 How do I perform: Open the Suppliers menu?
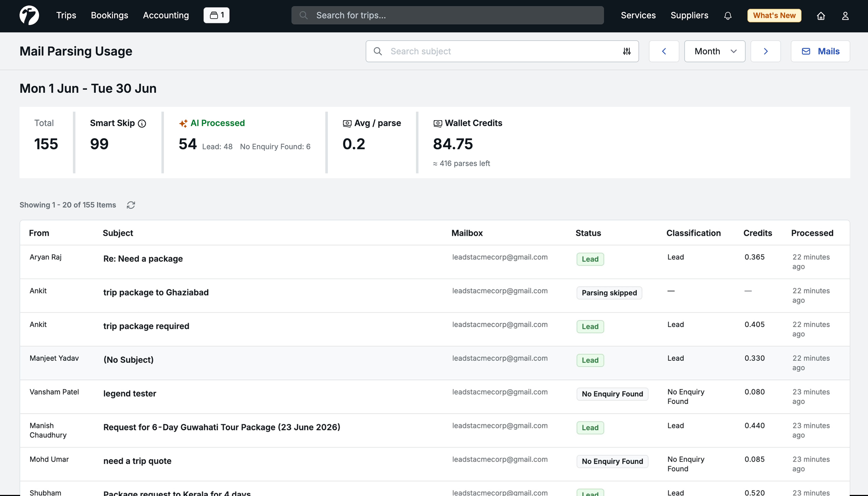(689, 15)
